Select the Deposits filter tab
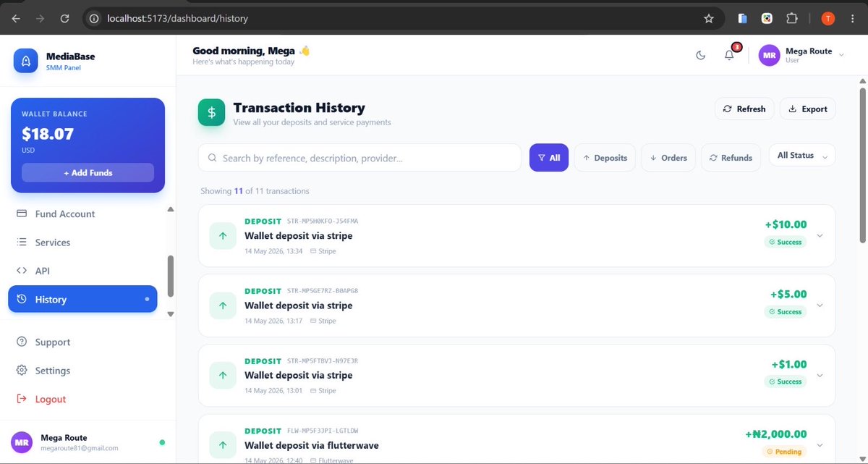Image resolution: width=868 pixels, height=464 pixels. [x=605, y=157]
